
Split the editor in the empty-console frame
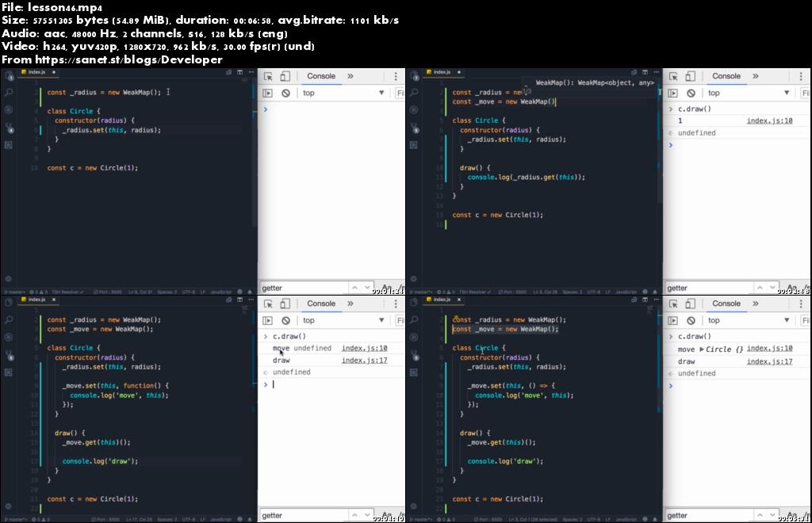tap(239, 72)
